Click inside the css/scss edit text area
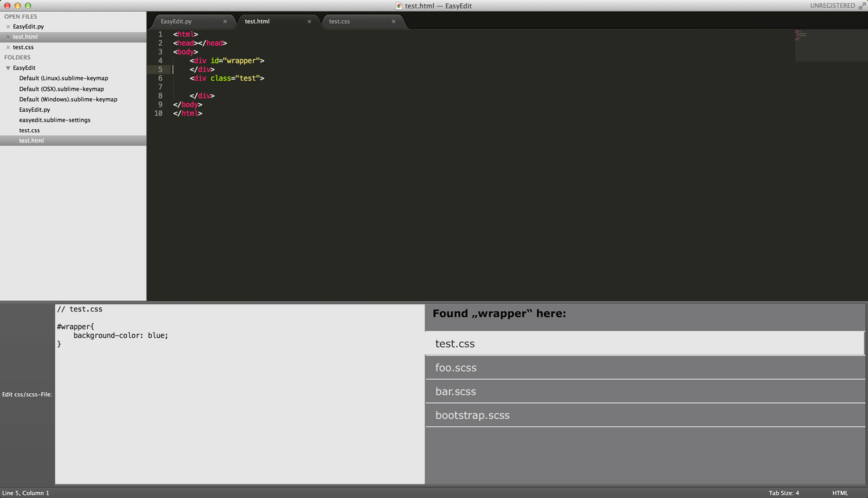Viewport: 868px width, 498px height. click(x=240, y=394)
